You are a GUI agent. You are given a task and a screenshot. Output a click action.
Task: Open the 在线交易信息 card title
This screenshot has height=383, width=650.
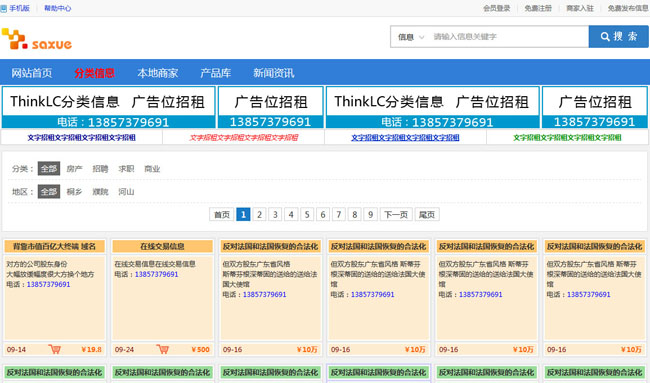pos(162,247)
